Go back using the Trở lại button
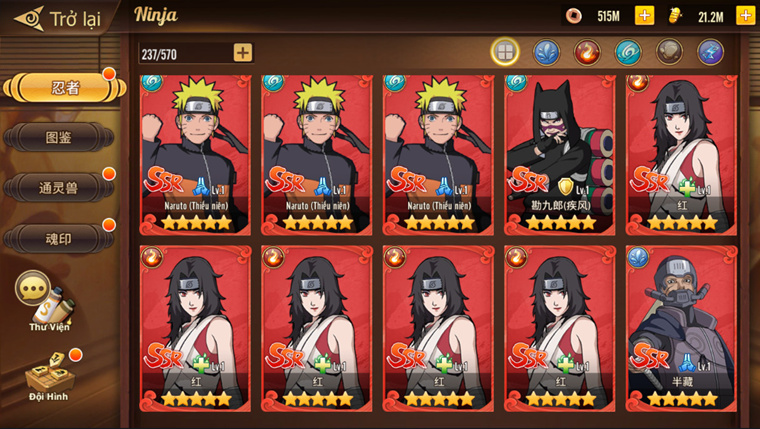760x429 pixels. click(57, 19)
